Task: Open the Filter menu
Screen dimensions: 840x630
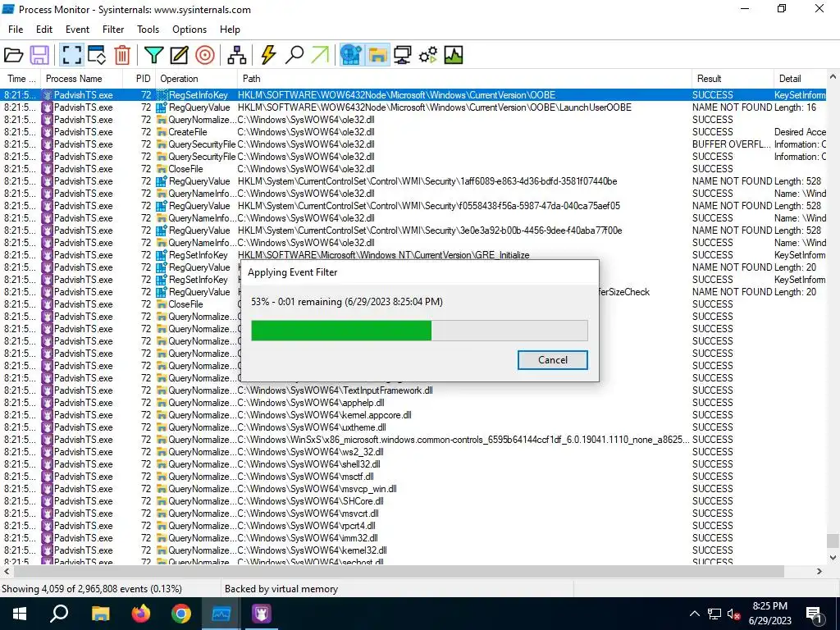Action: click(x=113, y=30)
